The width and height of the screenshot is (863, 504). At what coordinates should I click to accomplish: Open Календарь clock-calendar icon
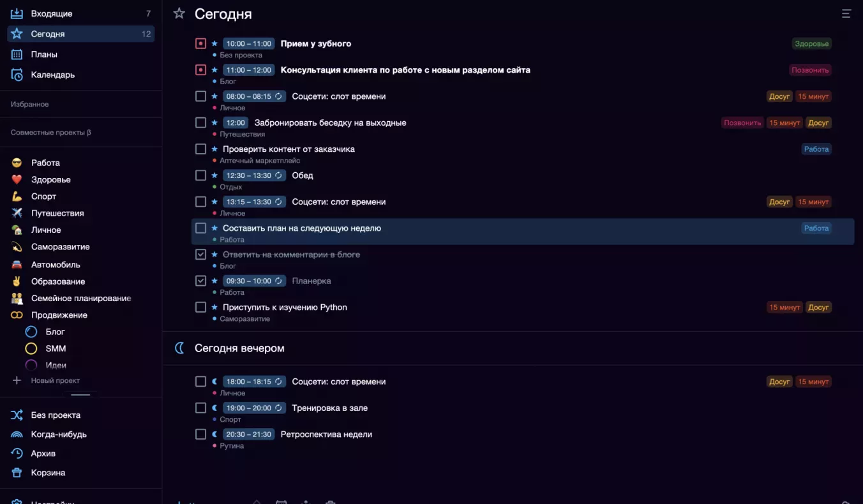pos(17,75)
